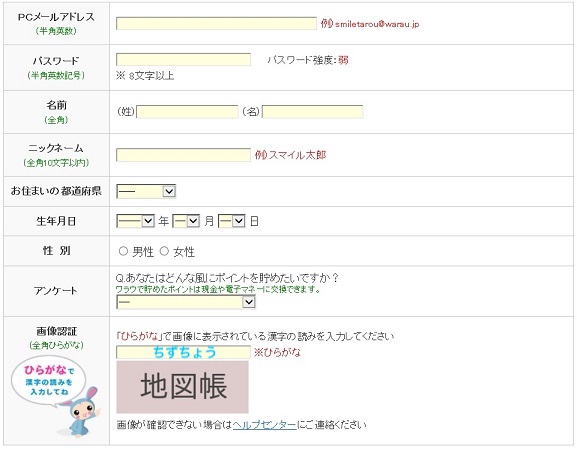Focus the パスワード input field

click(183, 60)
